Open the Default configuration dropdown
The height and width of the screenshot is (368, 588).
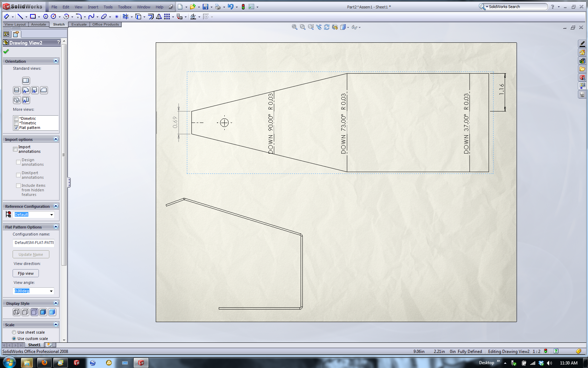click(51, 214)
